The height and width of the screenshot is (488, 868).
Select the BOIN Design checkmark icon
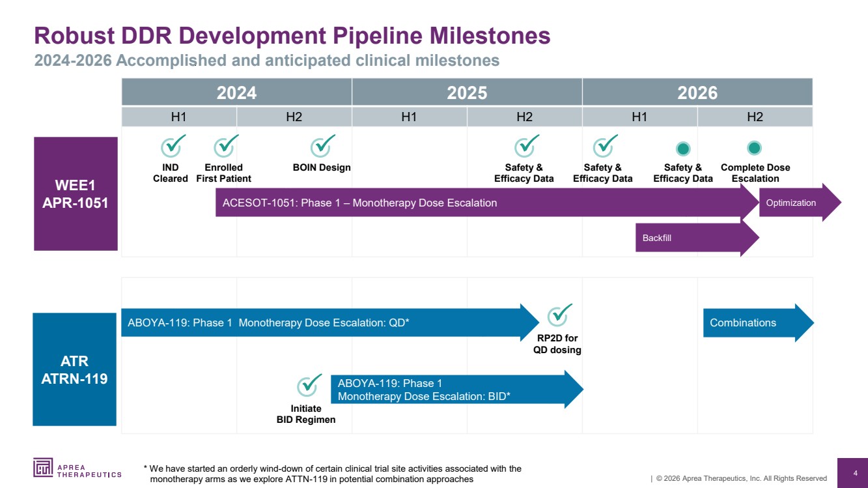tap(322, 147)
